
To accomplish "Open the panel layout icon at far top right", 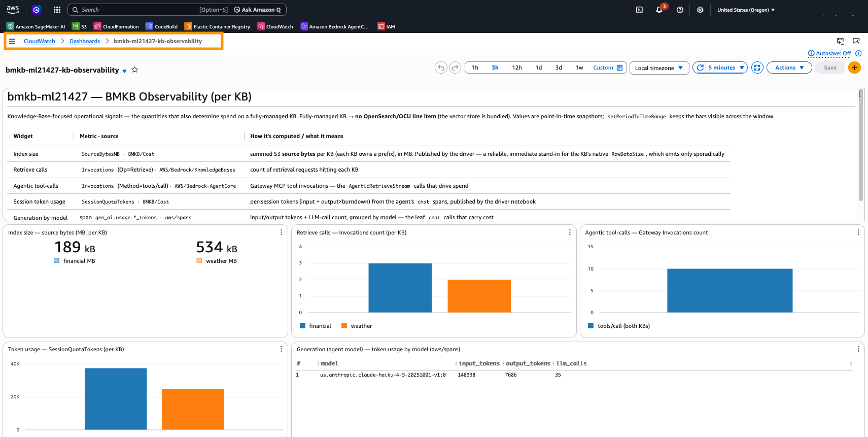I will coord(856,41).
